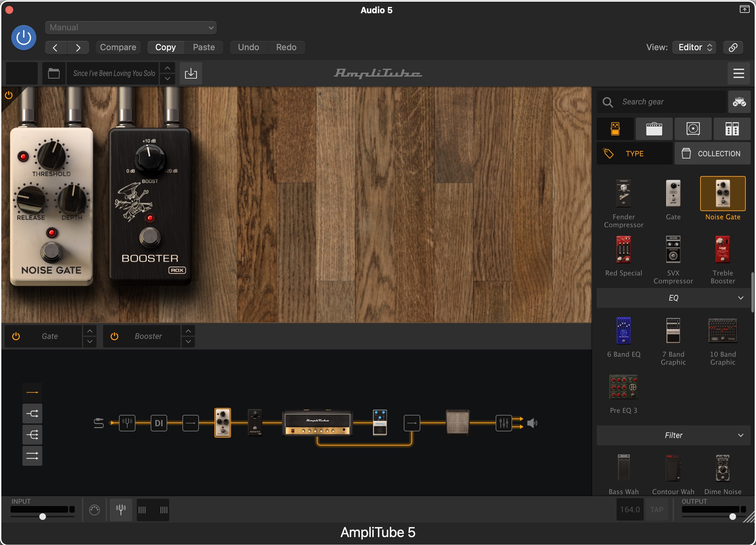Open the mixer block in signal chain
The width and height of the screenshot is (756, 545).
pos(504,423)
